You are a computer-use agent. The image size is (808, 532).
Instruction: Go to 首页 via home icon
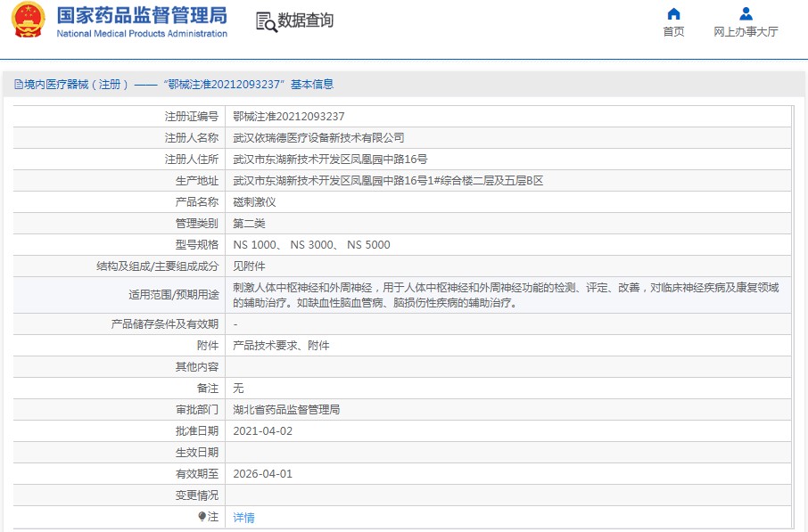point(673,13)
